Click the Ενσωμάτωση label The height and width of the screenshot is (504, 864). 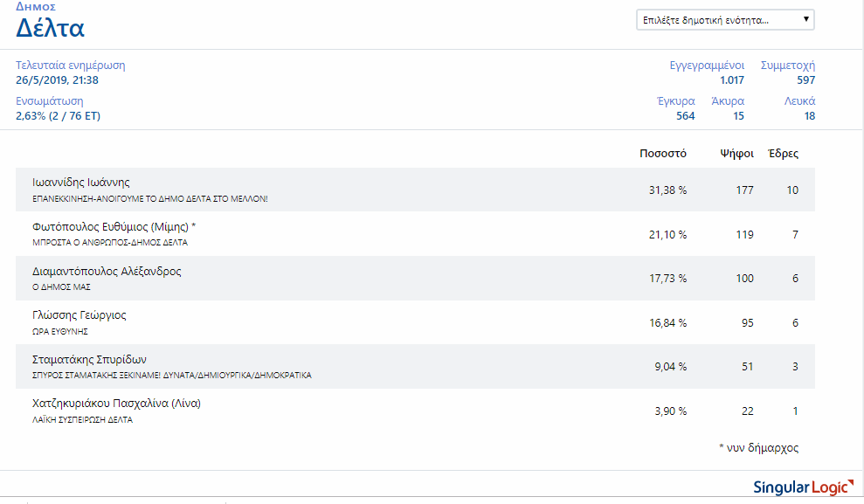[x=50, y=101]
